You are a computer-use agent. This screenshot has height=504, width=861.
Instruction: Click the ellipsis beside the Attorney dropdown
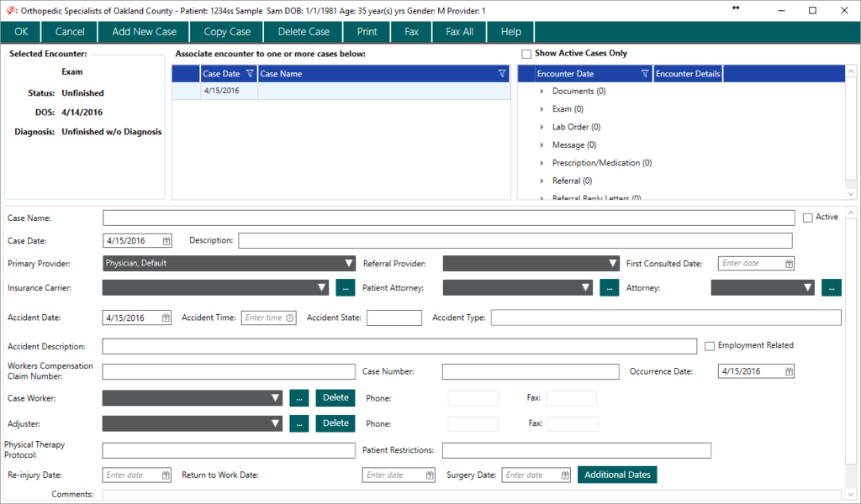click(x=831, y=287)
